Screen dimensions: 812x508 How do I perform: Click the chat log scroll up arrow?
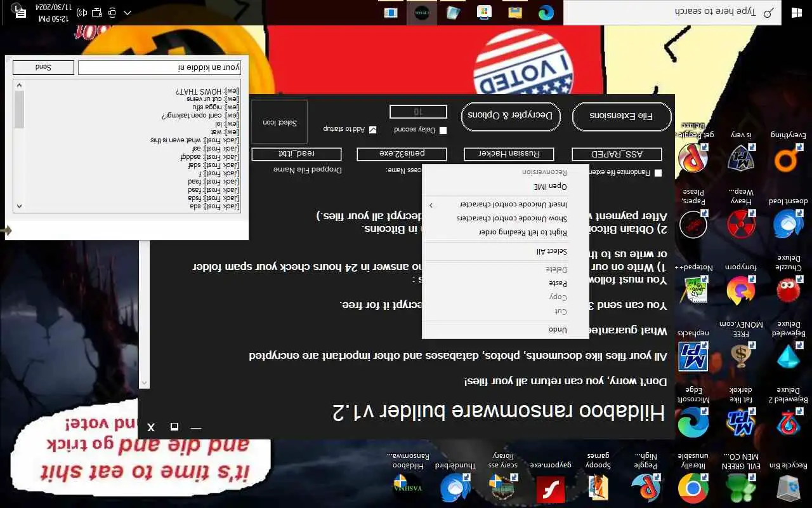(19, 206)
